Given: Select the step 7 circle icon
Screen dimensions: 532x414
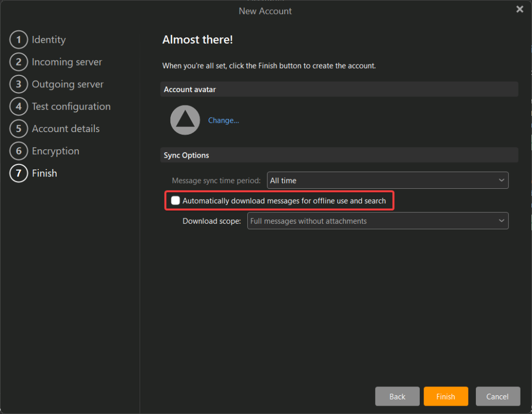Looking at the screenshot, I should click(19, 173).
